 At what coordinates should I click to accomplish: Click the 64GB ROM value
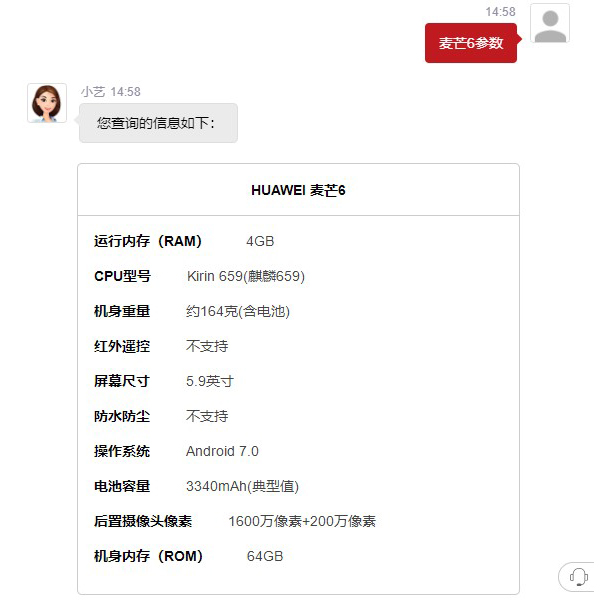coord(265,556)
